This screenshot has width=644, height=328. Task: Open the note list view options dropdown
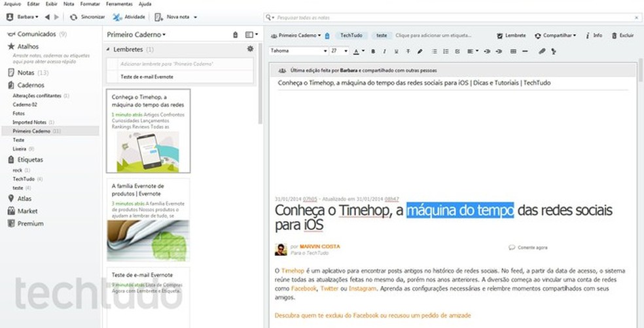pos(251,35)
